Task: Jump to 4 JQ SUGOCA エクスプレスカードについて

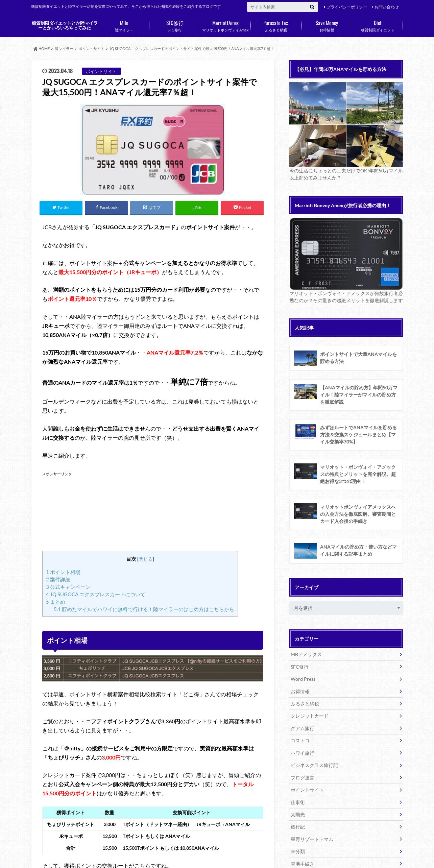Action: point(95,595)
